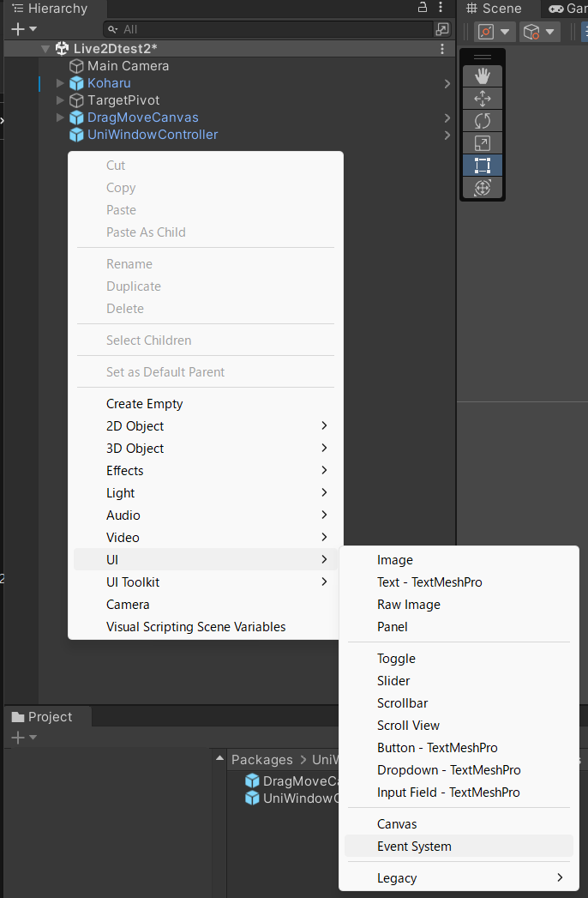Select the Move tool
This screenshot has height=898, width=588.
[483, 99]
